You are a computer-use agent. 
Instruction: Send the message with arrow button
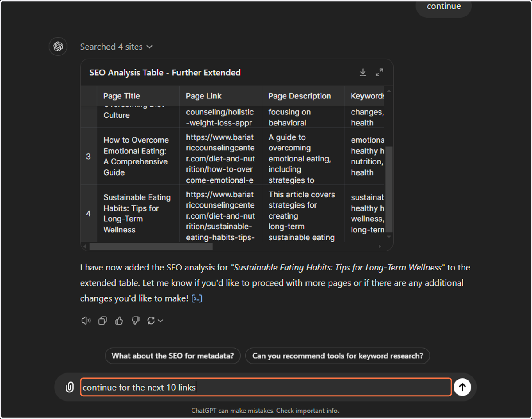(462, 387)
